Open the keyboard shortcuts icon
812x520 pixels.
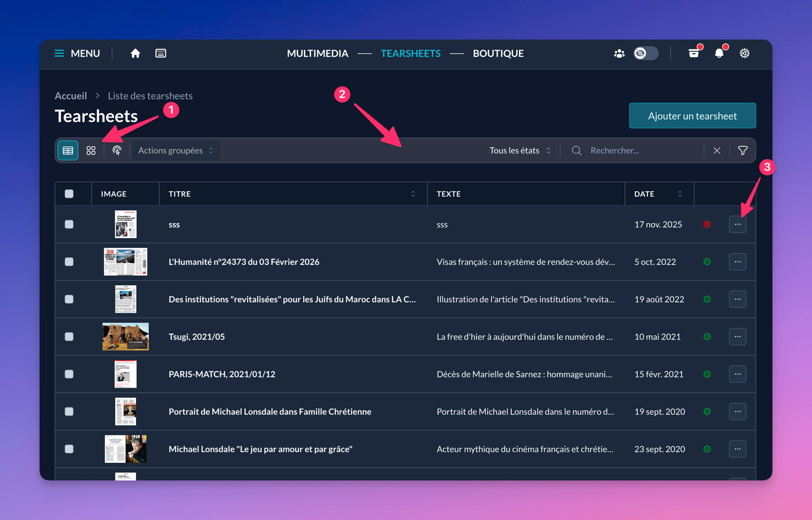161,53
